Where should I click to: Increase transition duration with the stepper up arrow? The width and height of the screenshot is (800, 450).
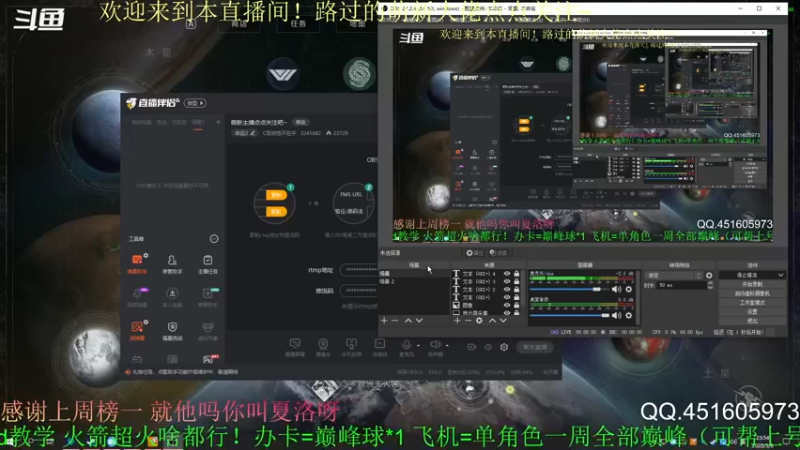710,283
